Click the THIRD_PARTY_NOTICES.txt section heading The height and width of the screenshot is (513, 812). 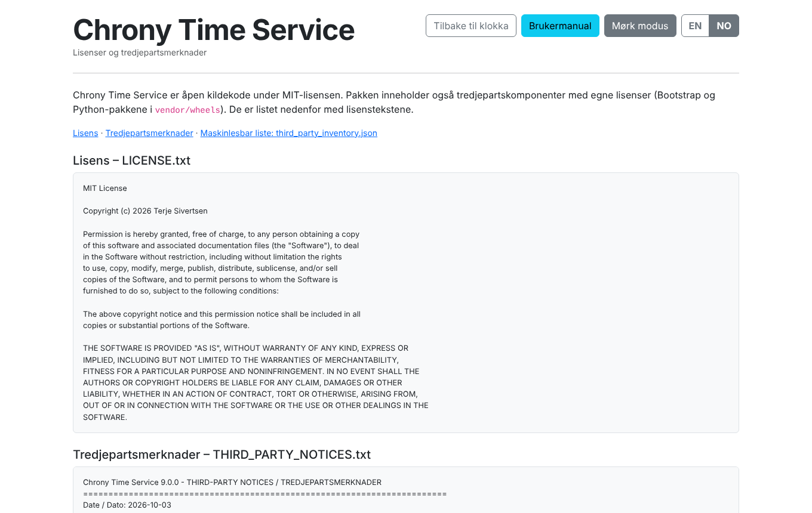222,455
